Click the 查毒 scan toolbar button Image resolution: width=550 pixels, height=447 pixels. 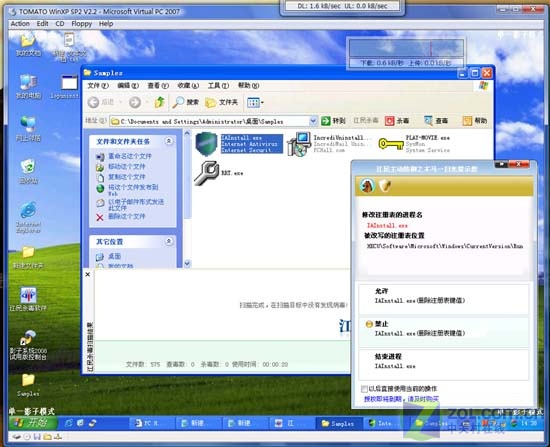[x=436, y=121]
